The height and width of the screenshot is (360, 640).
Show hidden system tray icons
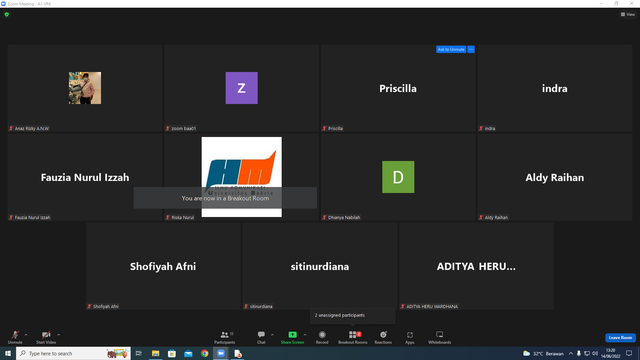pos(571,353)
